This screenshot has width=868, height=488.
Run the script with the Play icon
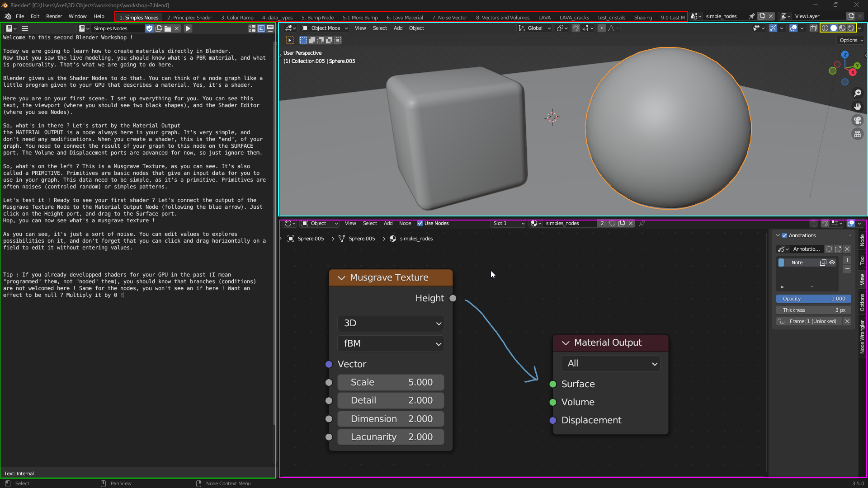(188, 28)
